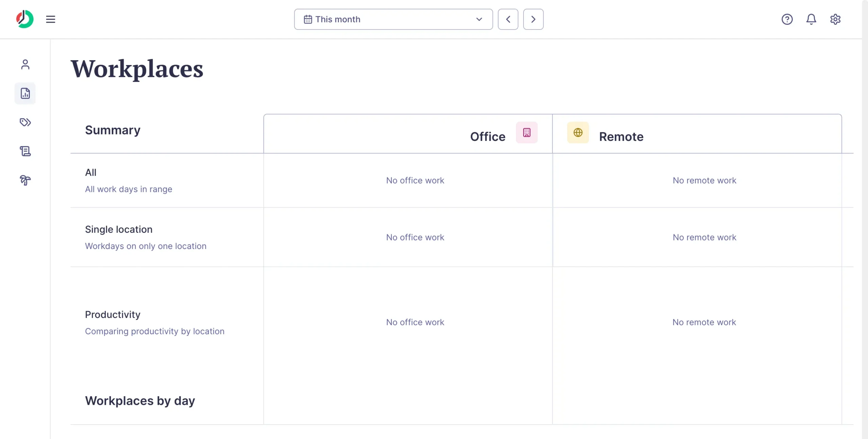Open the tags sidebar icon
This screenshot has width=868, height=439.
pos(25,122)
